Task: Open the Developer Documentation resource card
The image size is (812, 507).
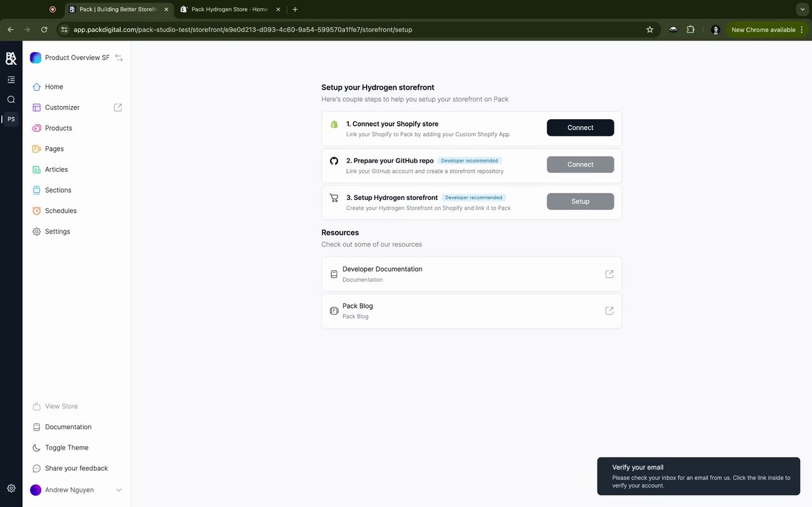Action: click(x=471, y=274)
